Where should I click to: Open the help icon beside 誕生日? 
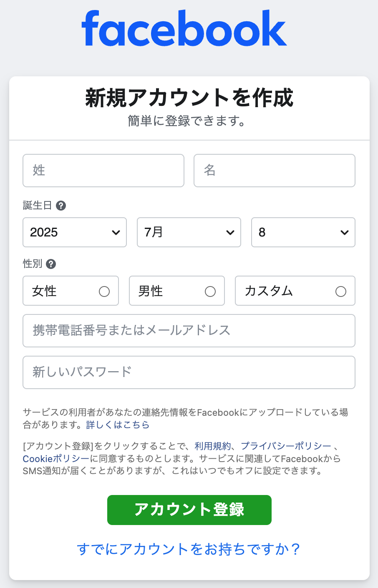61,206
